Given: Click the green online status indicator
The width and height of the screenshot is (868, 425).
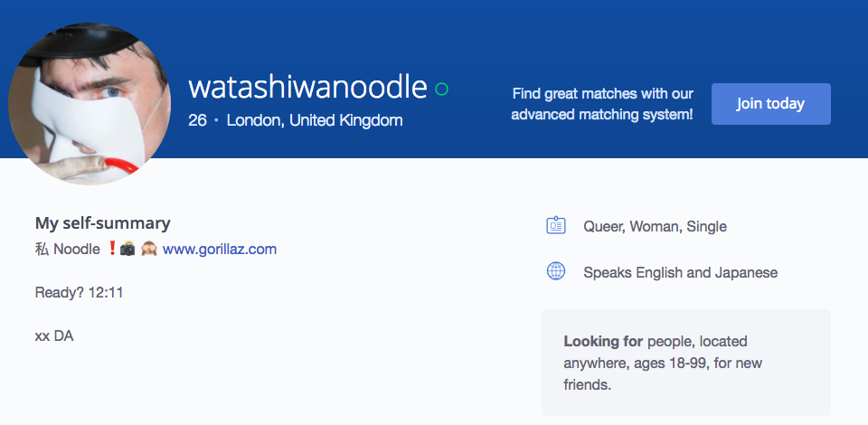Looking at the screenshot, I should point(441,90).
